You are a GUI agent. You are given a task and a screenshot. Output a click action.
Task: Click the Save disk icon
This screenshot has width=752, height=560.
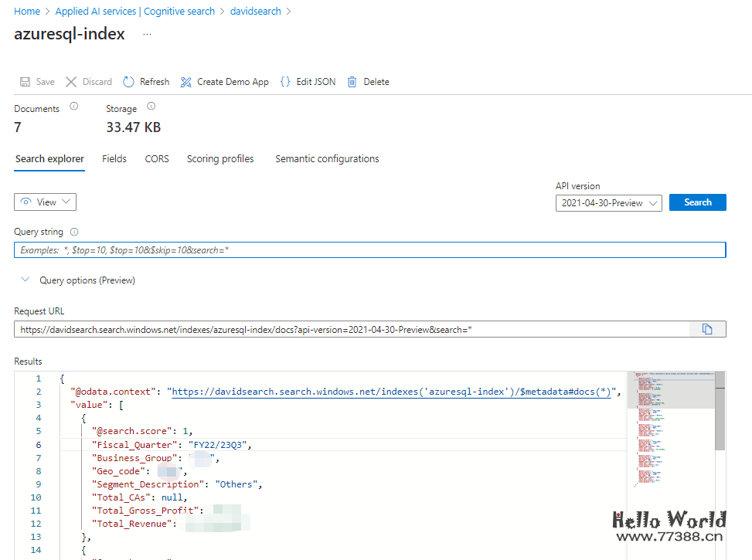(x=25, y=82)
